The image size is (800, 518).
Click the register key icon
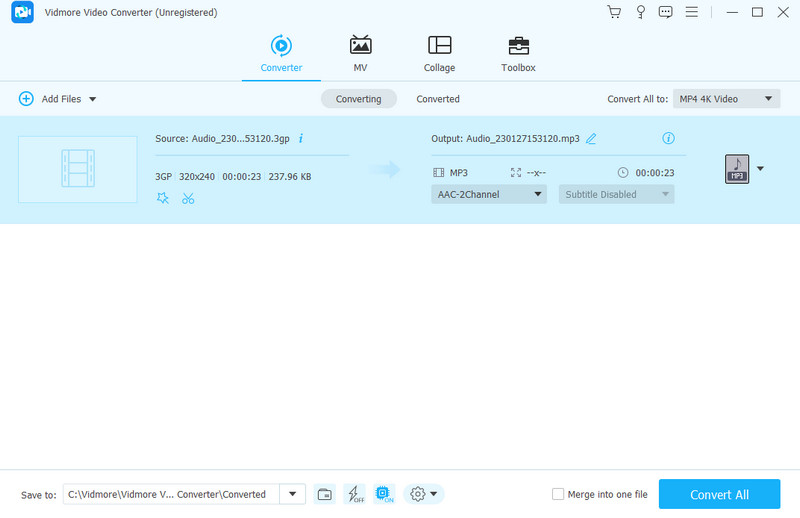click(640, 12)
